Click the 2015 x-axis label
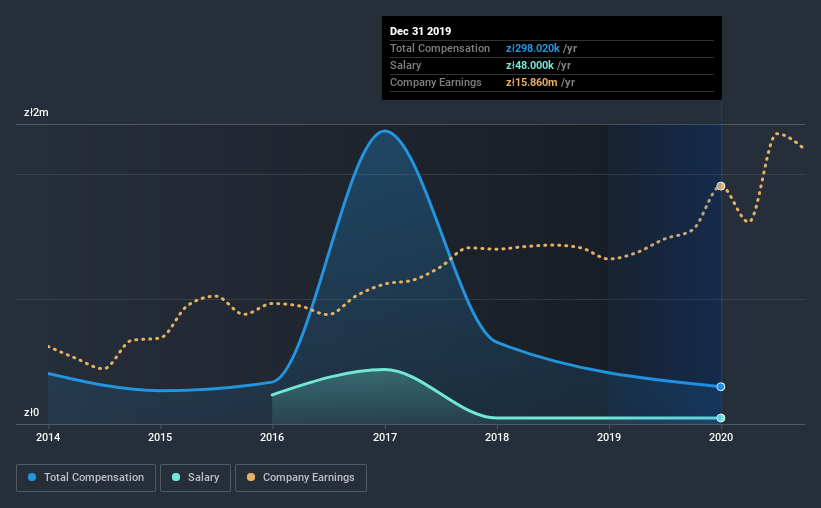Image resolution: width=821 pixels, height=508 pixels. [160, 437]
